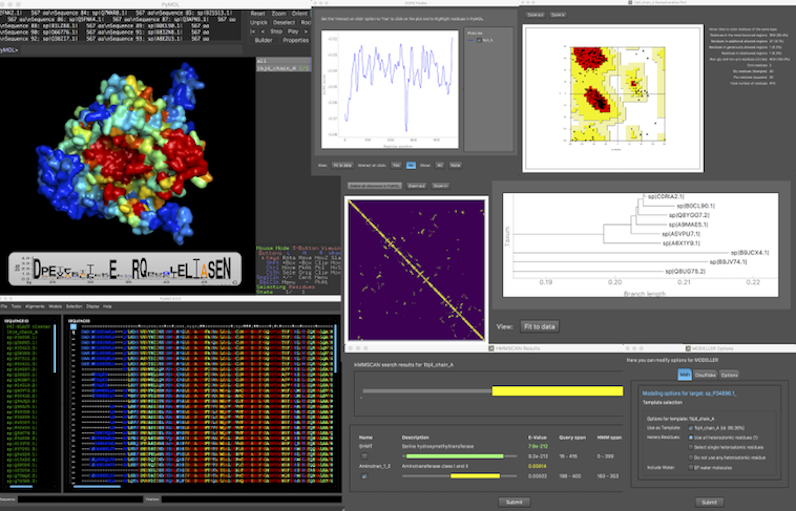Show All plots in DOPE Profile
Screen dimensions: 796x511
pos(439,165)
